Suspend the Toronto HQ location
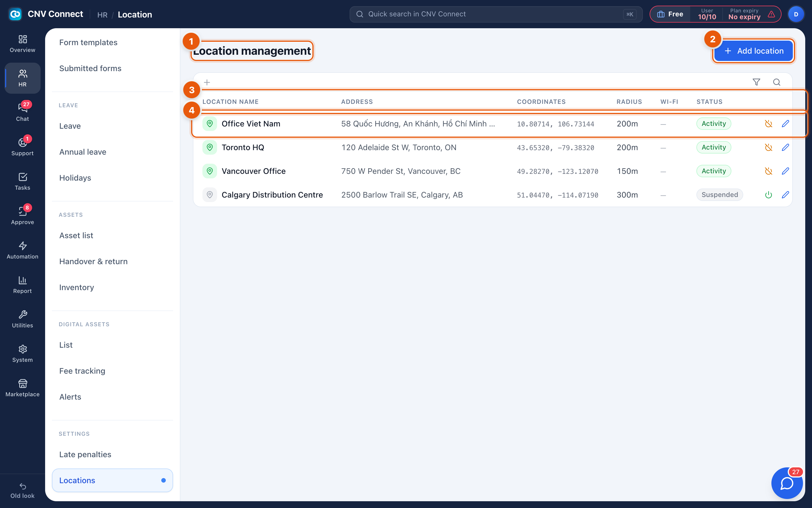This screenshot has height=508, width=812. [768, 148]
